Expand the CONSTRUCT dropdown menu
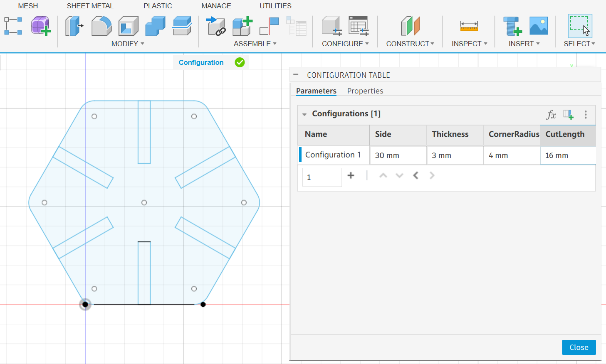 point(410,44)
